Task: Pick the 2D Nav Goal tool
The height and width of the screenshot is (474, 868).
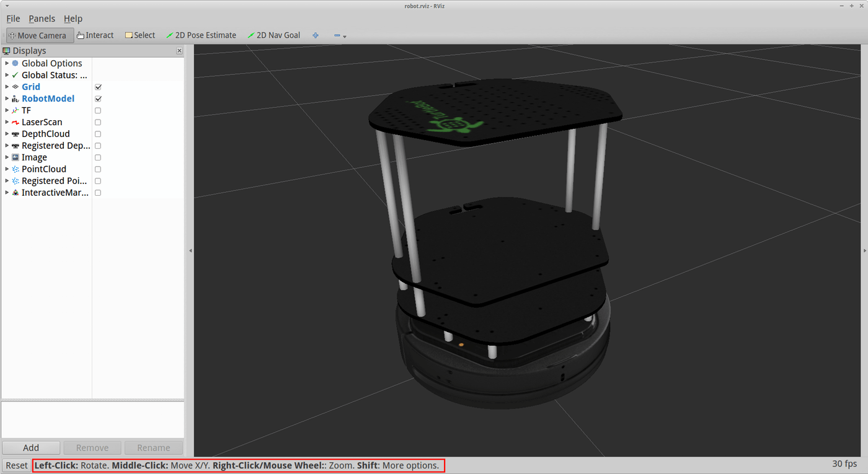Action: pos(273,35)
